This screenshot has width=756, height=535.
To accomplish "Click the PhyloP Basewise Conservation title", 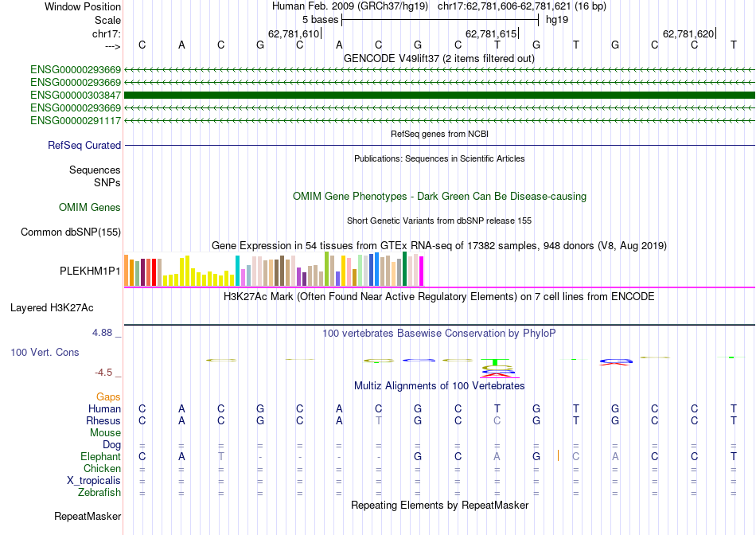I will 439,334.
